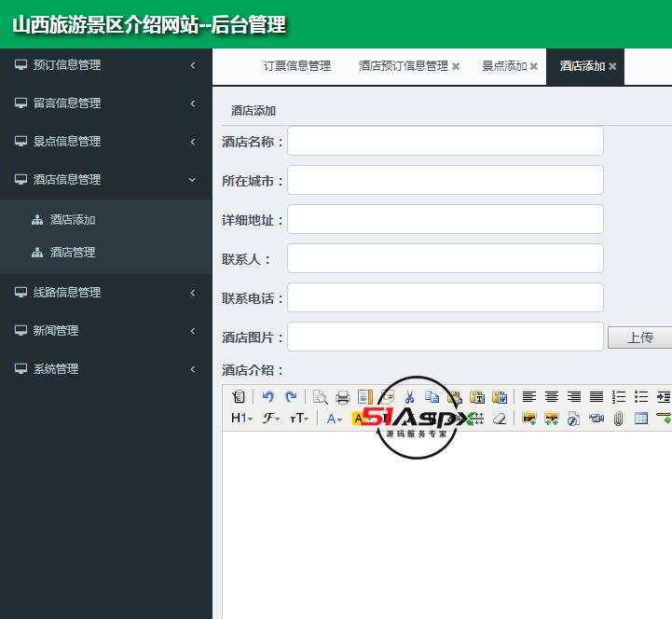The width and height of the screenshot is (672, 619).
Task: Focus the 酒店名称 input field
Action: click(x=446, y=141)
